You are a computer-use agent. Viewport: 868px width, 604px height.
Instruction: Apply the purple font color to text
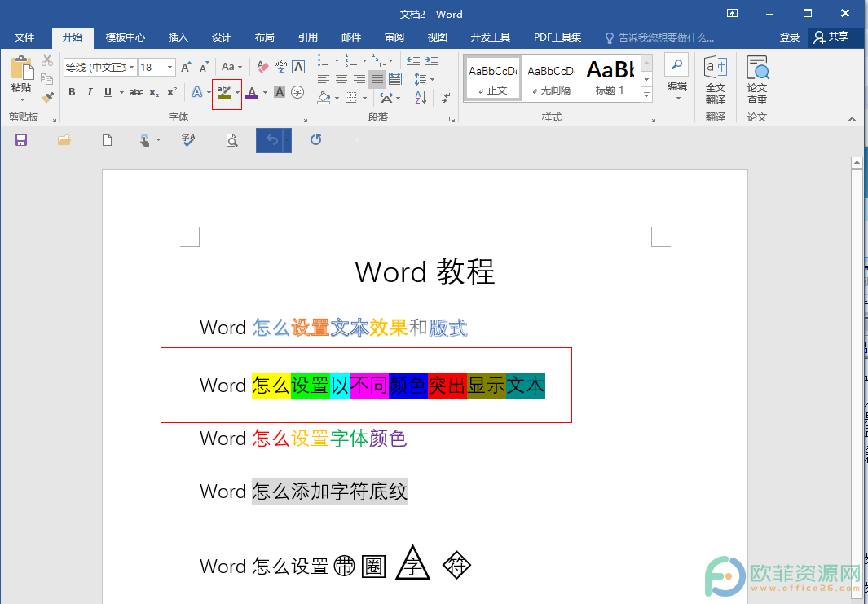252,92
